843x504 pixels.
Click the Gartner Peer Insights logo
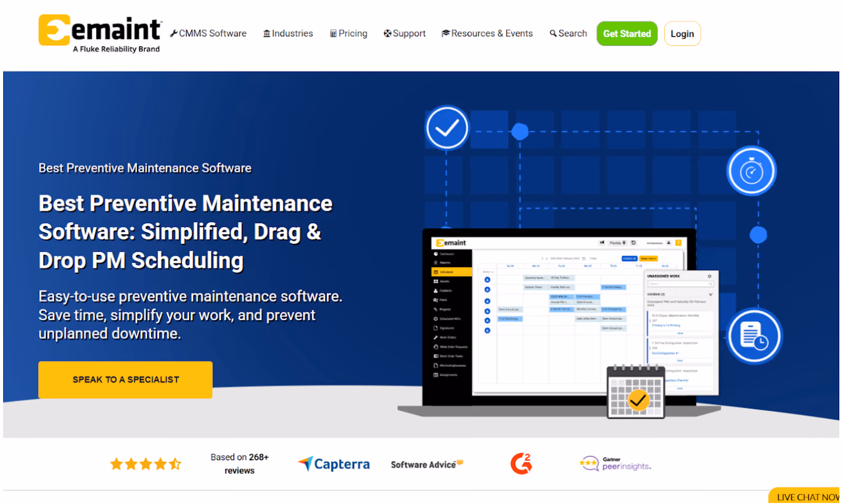click(x=615, y=463)
